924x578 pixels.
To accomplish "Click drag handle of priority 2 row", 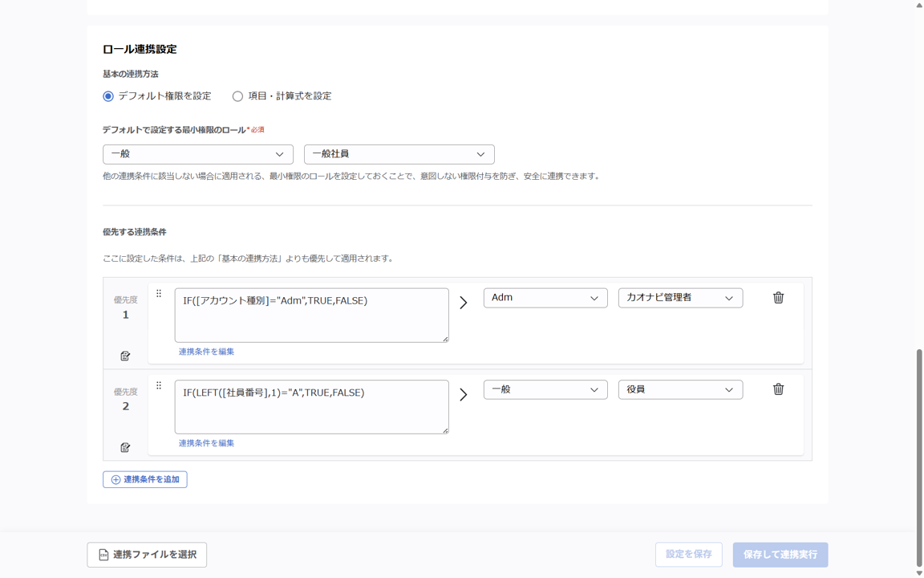I will [x=159, y=385].
